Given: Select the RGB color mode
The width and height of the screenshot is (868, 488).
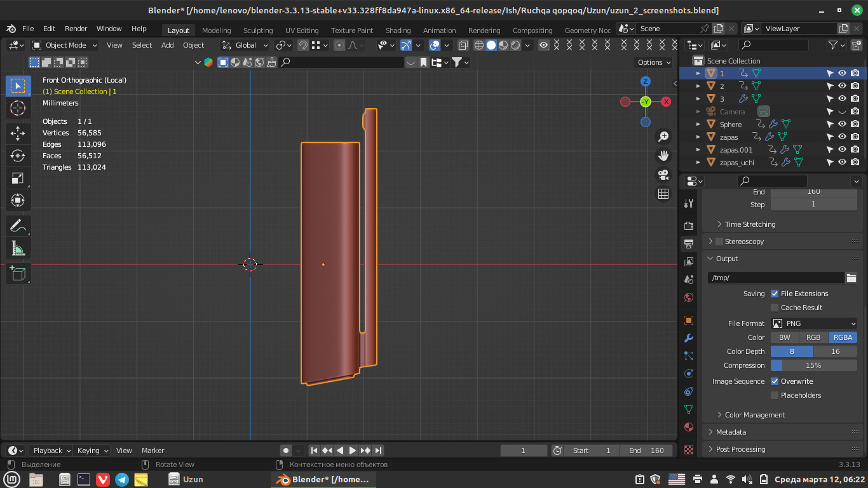Looking at the screenshot, I should pyautogui.click(x=813, y=337).
